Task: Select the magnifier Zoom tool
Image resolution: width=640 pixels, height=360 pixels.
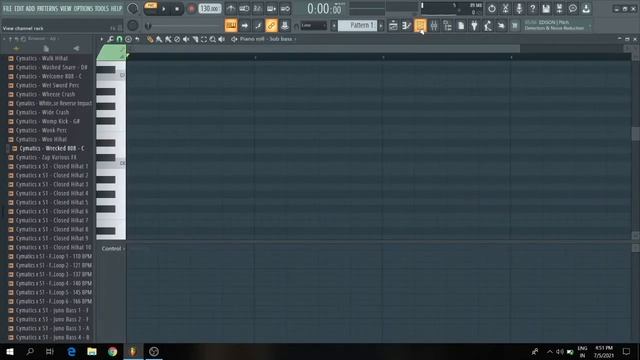Action: point(213,39)
